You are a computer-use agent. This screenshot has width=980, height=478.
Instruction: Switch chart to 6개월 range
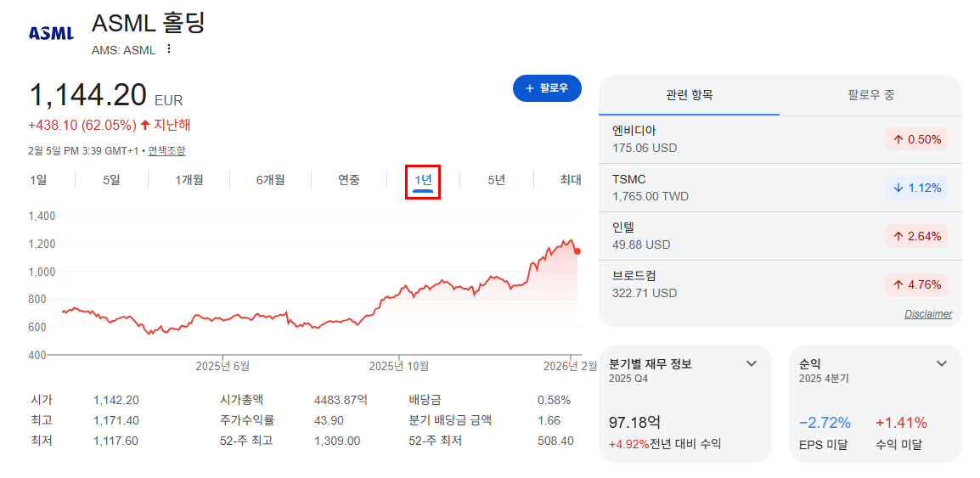point(270,180)
